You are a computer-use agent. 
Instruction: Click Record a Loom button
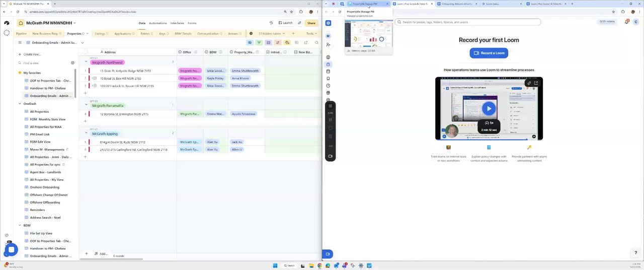(x=489, y=53)
